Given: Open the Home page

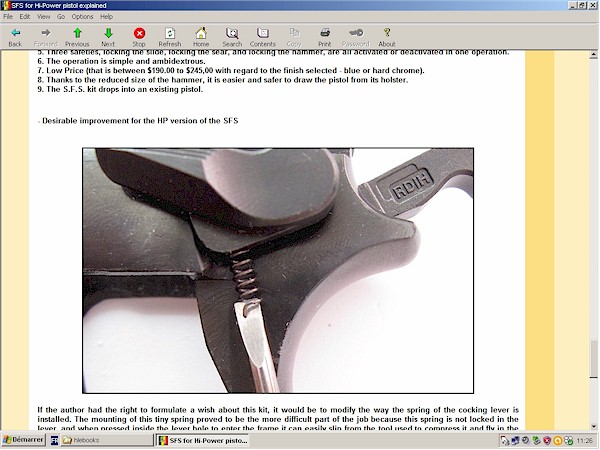Looking at the screenshot, I should point(201,37).
